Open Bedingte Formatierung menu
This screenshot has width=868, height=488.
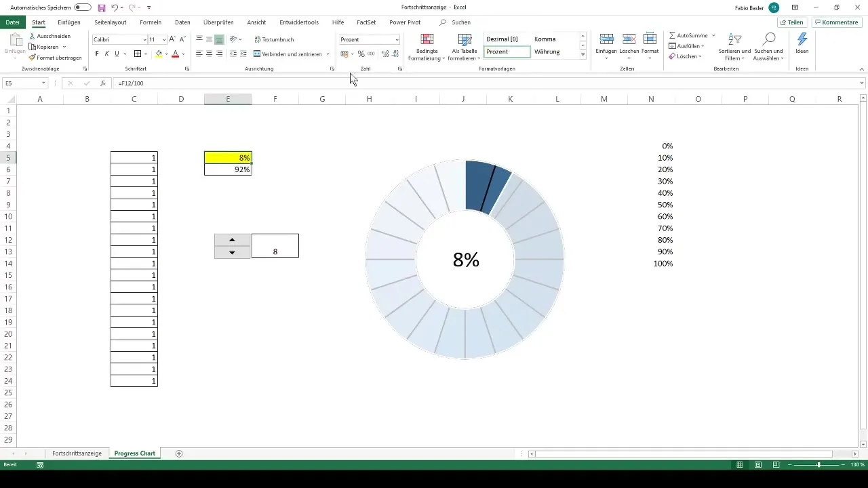tap(427, 47)
